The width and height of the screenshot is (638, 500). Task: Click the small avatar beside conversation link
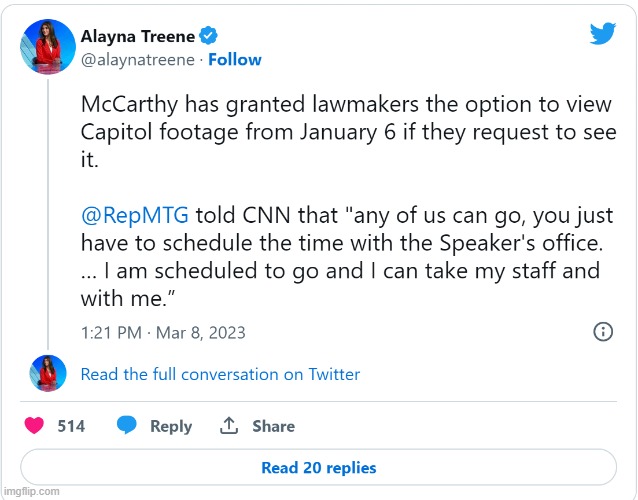(x=48, y=373)
